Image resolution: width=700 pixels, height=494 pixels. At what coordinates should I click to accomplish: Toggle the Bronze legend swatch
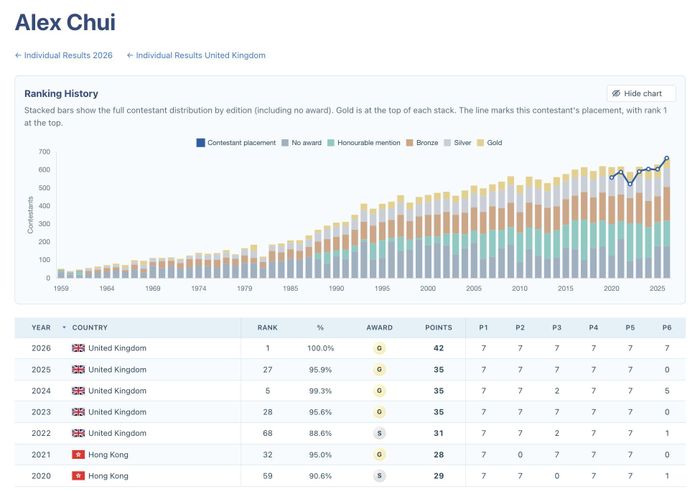[x=409, y=143]
